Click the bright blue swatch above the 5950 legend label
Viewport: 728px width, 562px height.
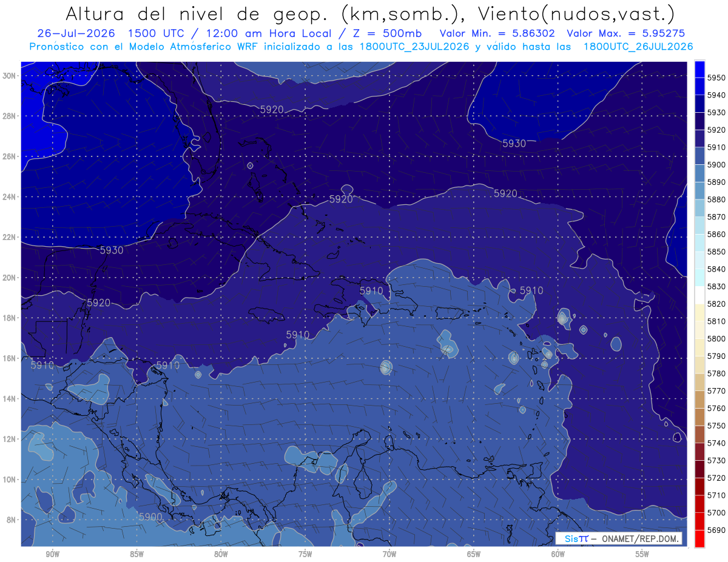[x=699, y=69]
